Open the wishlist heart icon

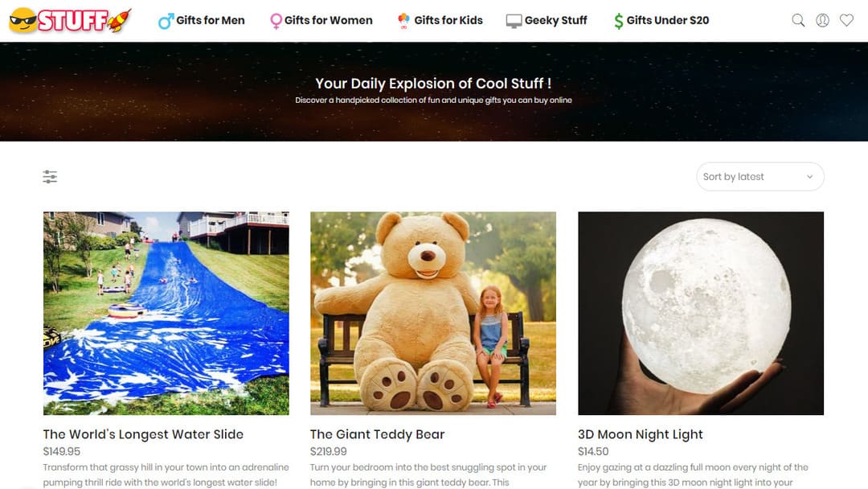[x=846, y=20]
